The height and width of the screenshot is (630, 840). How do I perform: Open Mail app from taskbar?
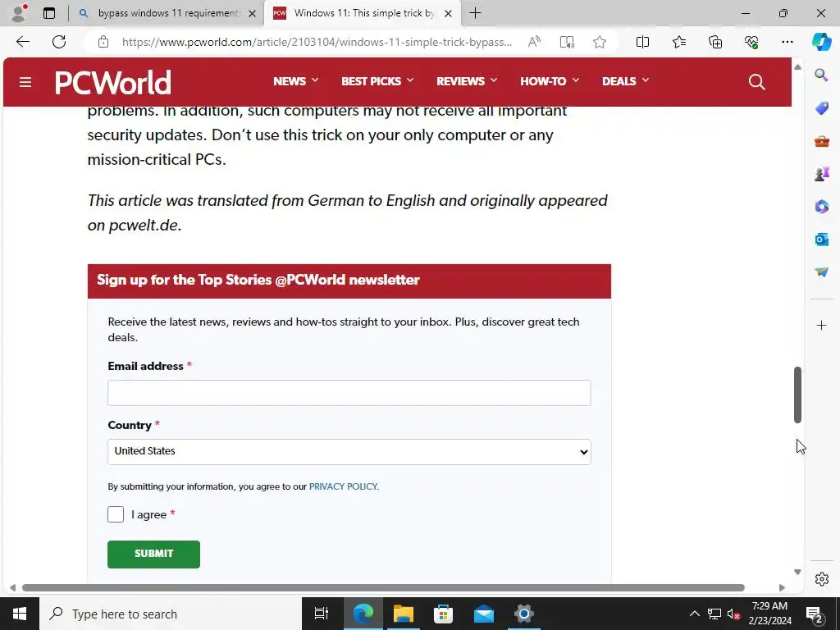tap(484, 614)
